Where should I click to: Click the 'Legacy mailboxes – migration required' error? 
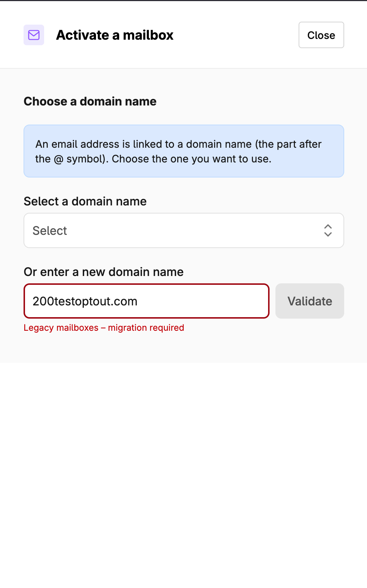104,327
